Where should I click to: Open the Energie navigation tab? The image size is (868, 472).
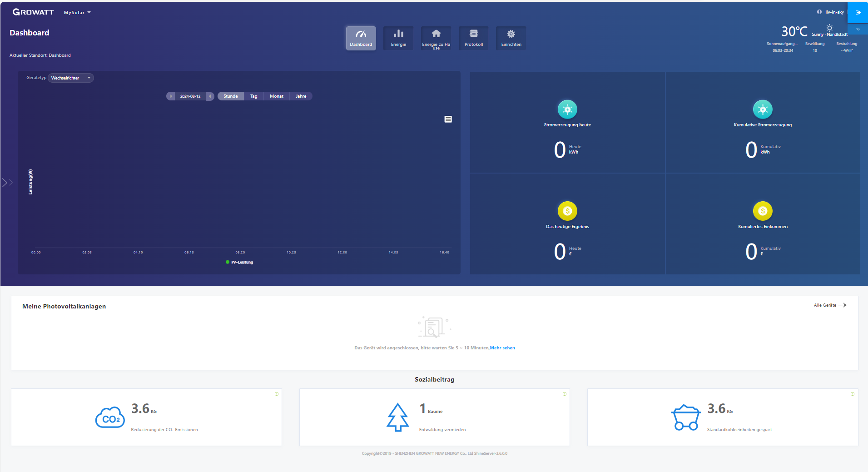[x=398, y=38]
